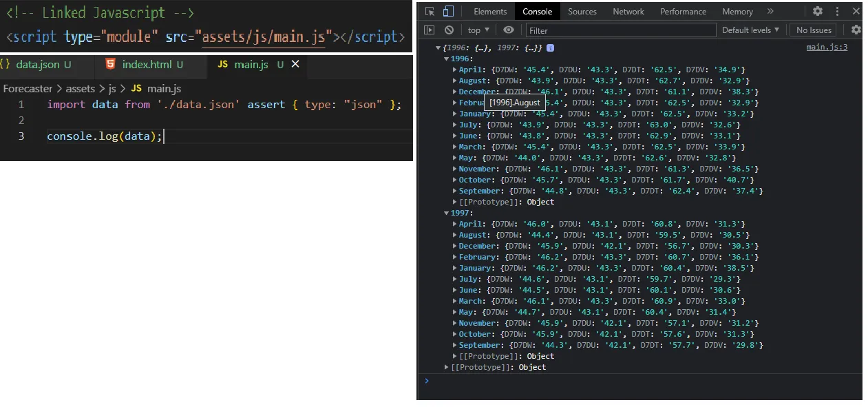The width and height of the screenshot is (868, 407).
Task: Click the HTML5 icon on the index.html tab
Action: click(111, 64)
